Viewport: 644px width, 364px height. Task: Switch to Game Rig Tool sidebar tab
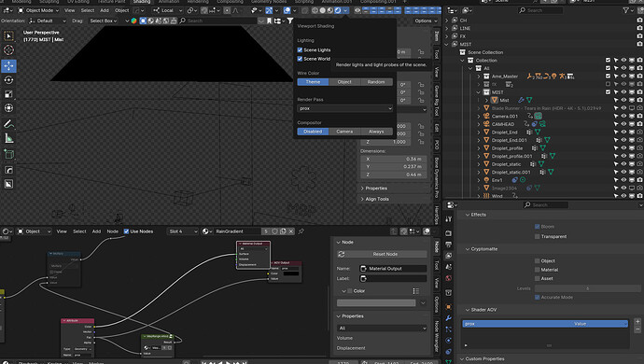coord(437,102)
